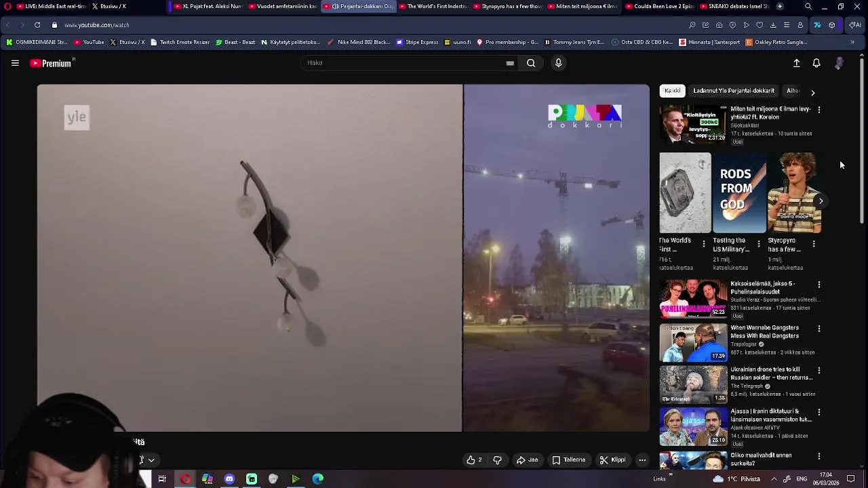Open When Wannabe Gangsters video thumbnail

693,343
